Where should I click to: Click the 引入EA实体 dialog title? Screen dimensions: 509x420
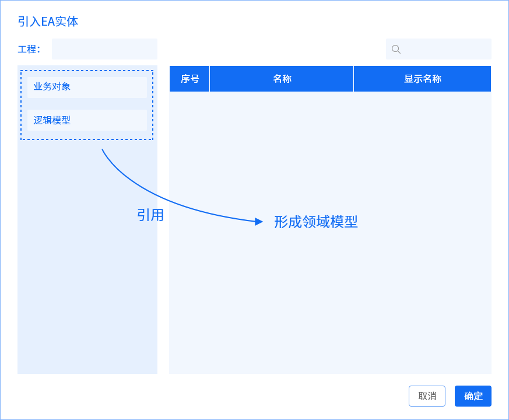click(x=48, y=22)
